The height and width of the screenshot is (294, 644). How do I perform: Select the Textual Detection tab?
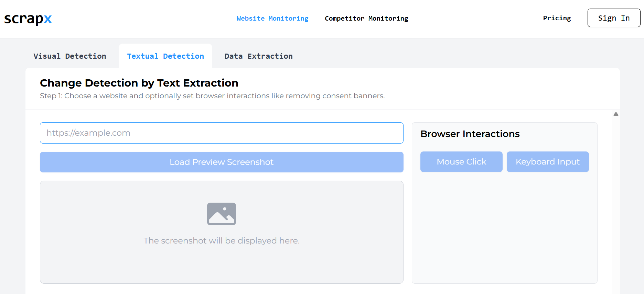point(165,56)
